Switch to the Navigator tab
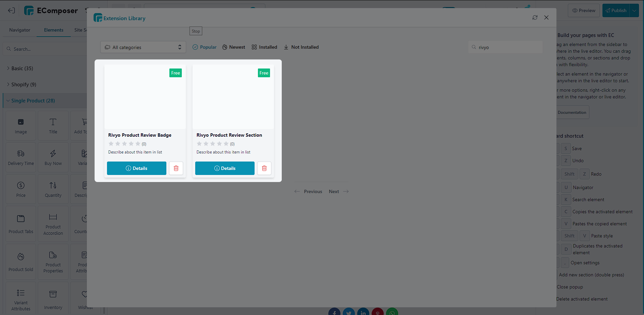 click(20, 30)
